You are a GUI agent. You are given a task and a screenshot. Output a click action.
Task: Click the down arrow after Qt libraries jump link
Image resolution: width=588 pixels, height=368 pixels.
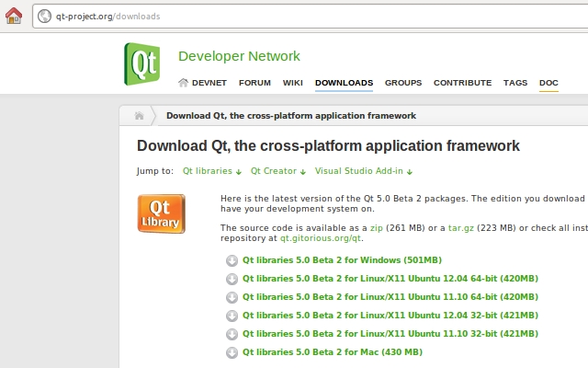(239, 172)
